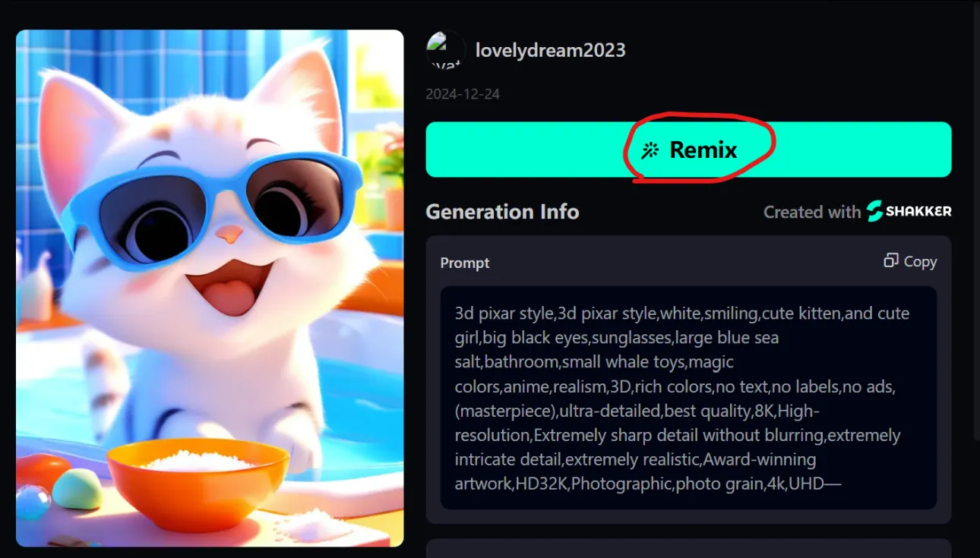980x558 pixels.
Task: Click the Created with label
Action: [x=812, y=212]
